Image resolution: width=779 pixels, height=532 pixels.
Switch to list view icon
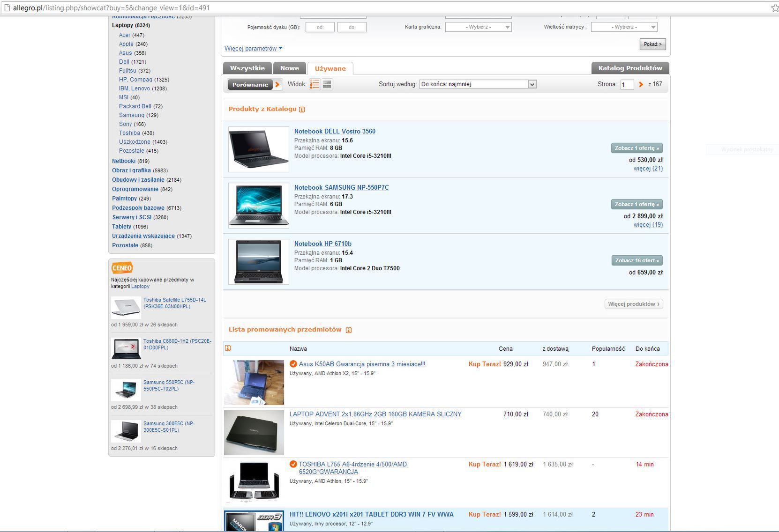click(x=315, y=84)
